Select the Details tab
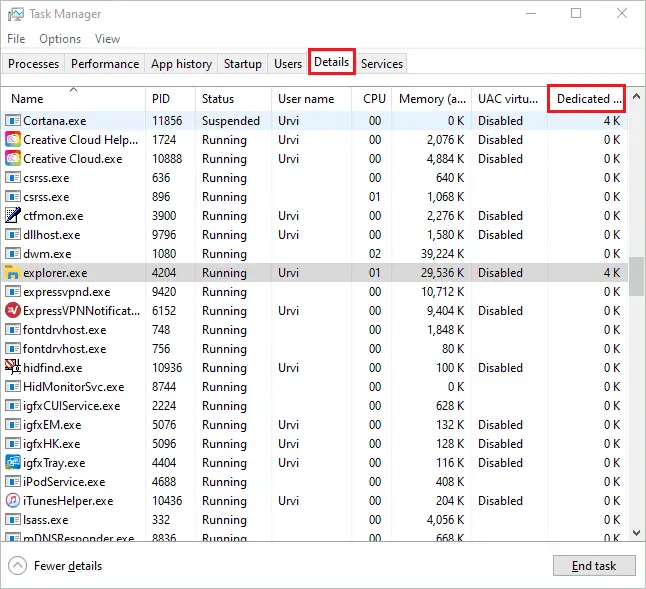Screen dimensions: 646x589 (x=332, y=62)
